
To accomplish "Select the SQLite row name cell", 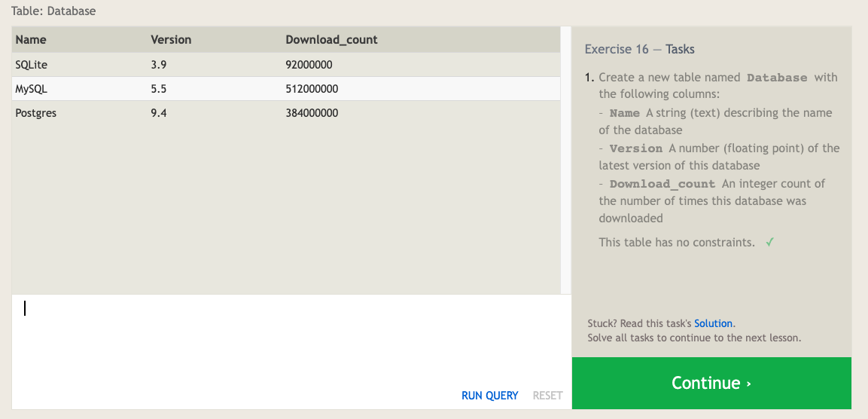I will point(32,65).
